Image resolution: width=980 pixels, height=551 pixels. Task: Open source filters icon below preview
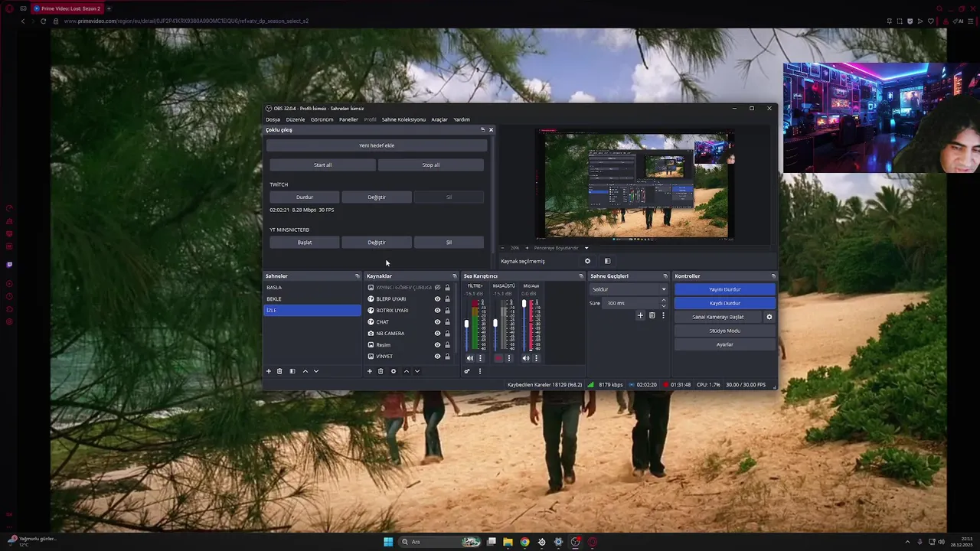pyautogui.click(x=607, y=261)
